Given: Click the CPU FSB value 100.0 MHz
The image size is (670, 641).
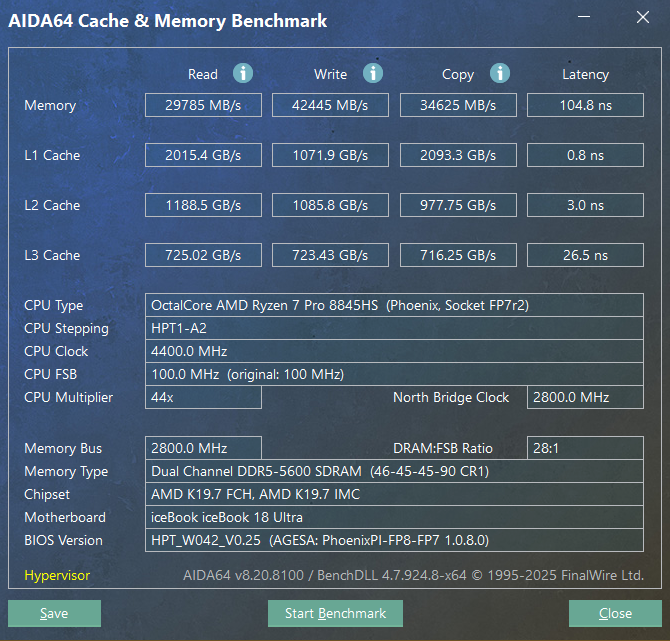Looking at the screenshot, I should click(x=394, y=374).
